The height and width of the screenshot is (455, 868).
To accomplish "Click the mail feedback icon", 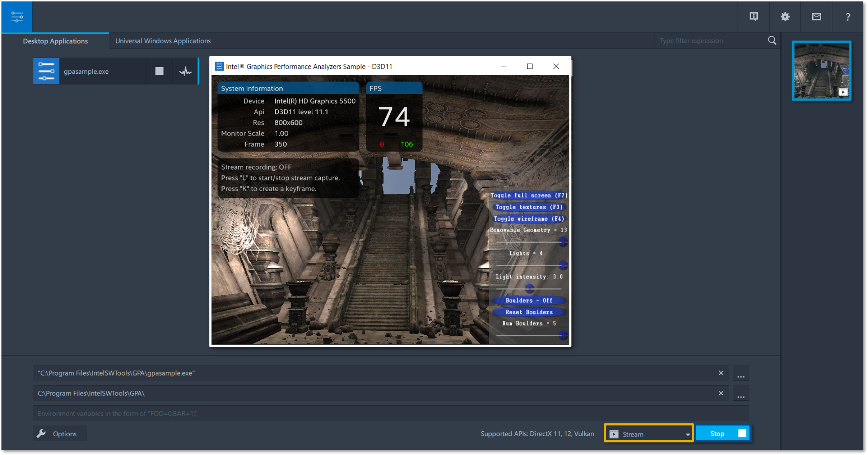I will click(x=816, y=17).
